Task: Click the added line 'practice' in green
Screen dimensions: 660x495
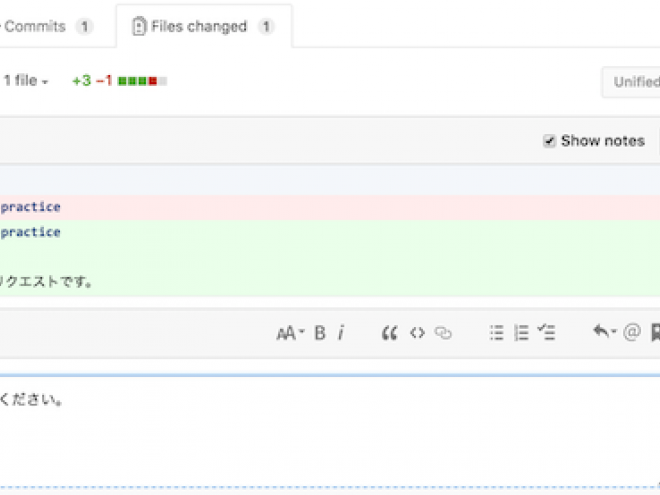Action: (x=330, y=232)
